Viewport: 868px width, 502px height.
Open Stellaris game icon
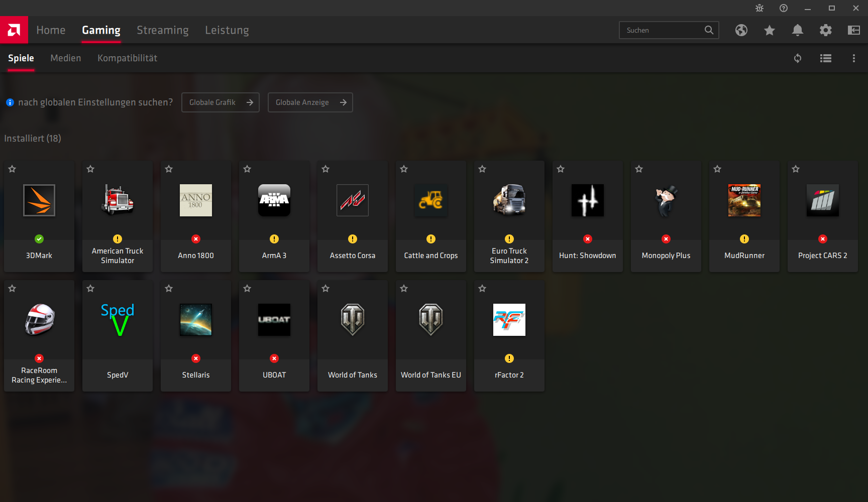pyautogui.click(x=196, y=320)
